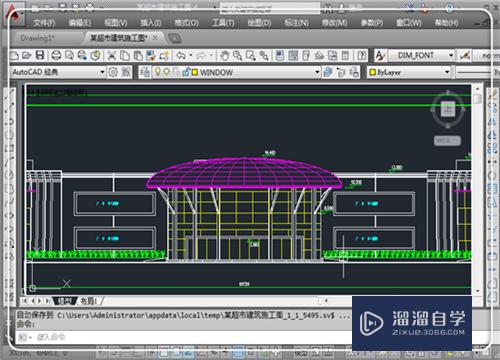Toggle the WINDOW layer freeze sun icon
Screen dimensions: 500x360
point(166,72)
